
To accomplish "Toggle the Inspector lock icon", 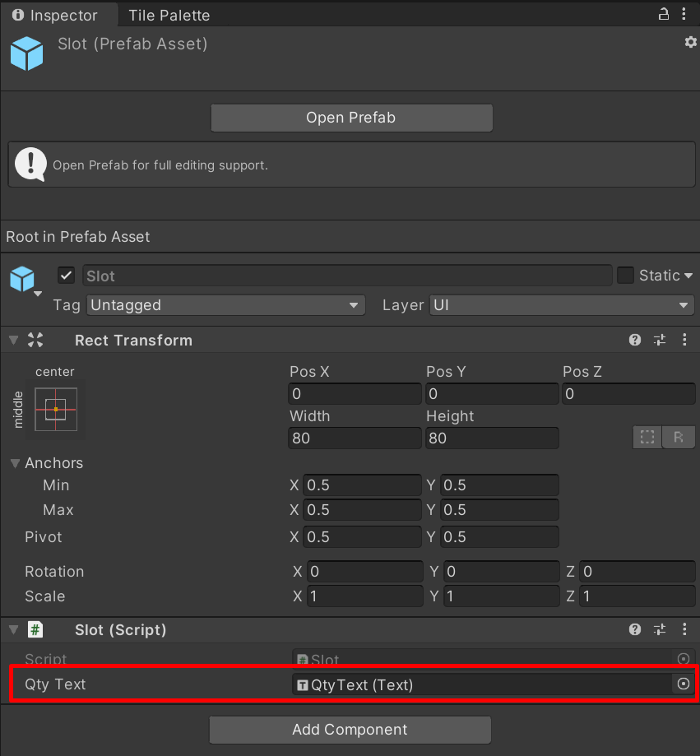I will click(x=663, y=15).
